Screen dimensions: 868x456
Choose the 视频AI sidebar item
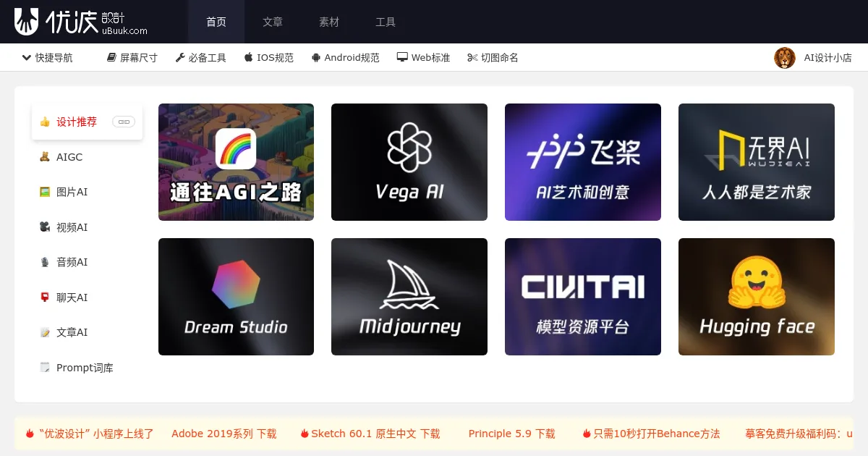click(72, 227)
